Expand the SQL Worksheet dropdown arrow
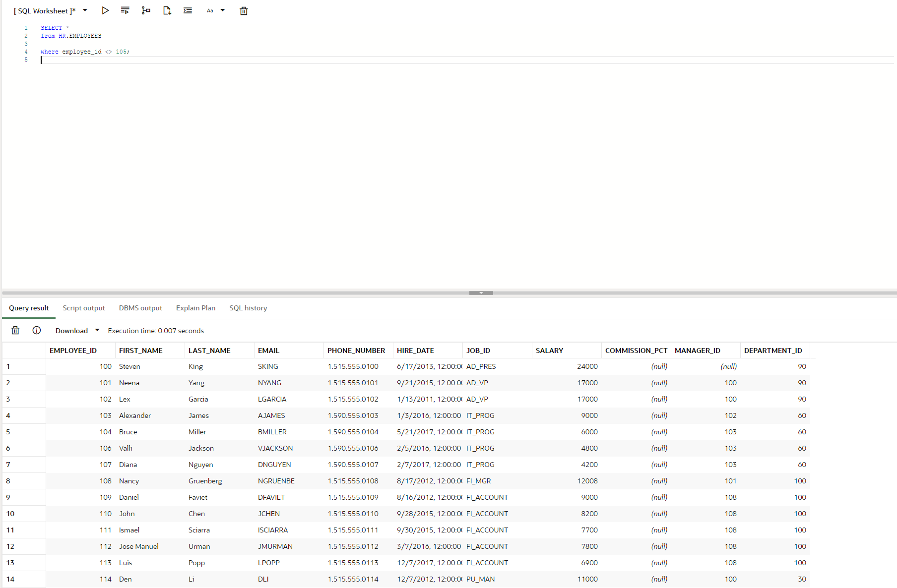Image resolution: width=897 pixels, height=588 pixels. [x=85, y=10]
